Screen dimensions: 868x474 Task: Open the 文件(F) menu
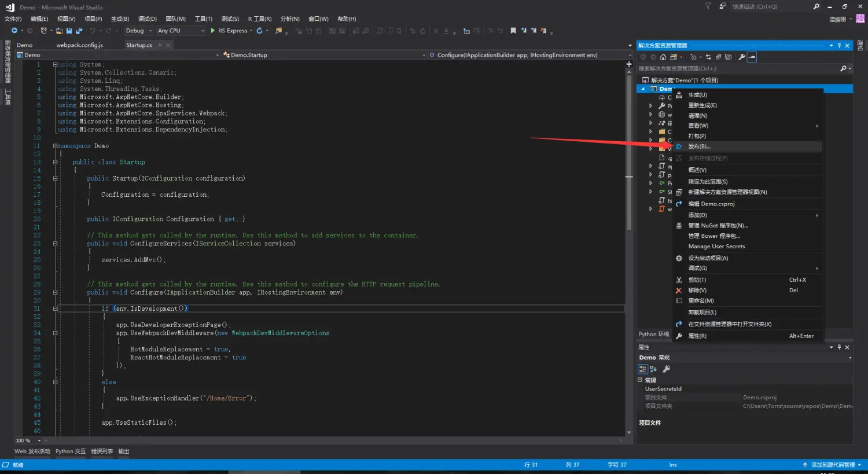click(13, 19)
